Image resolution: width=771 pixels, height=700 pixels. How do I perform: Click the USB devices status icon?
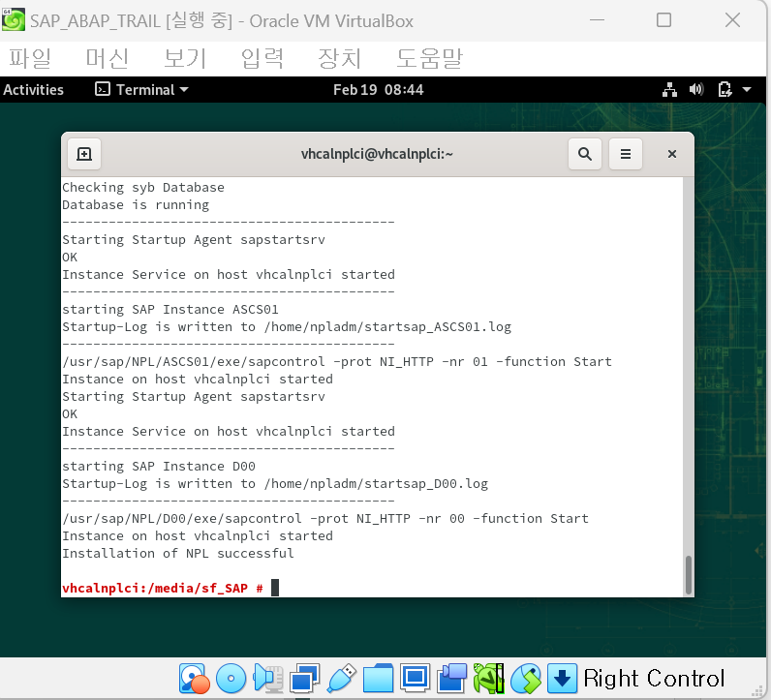pos(341,679)
